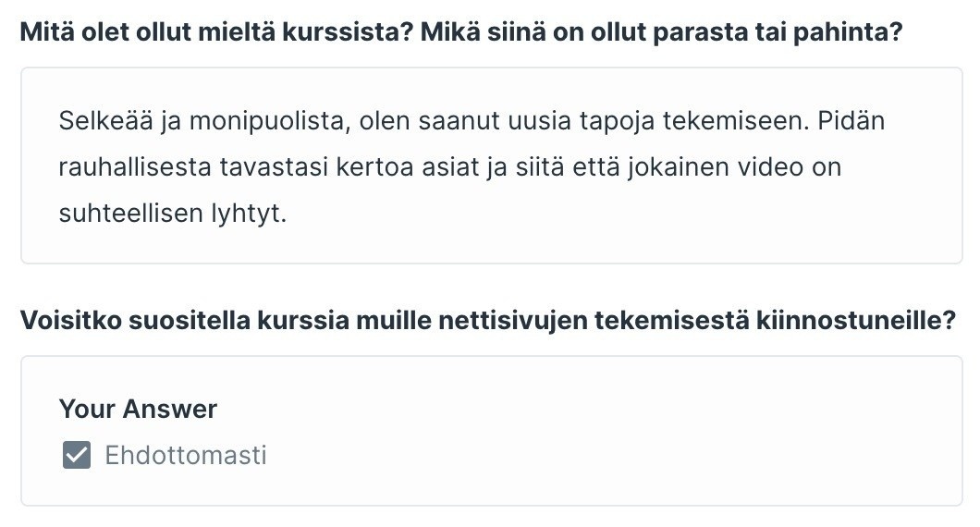Click the word 'Pidän' at line end
980x527 pixels.
[853, 122]
